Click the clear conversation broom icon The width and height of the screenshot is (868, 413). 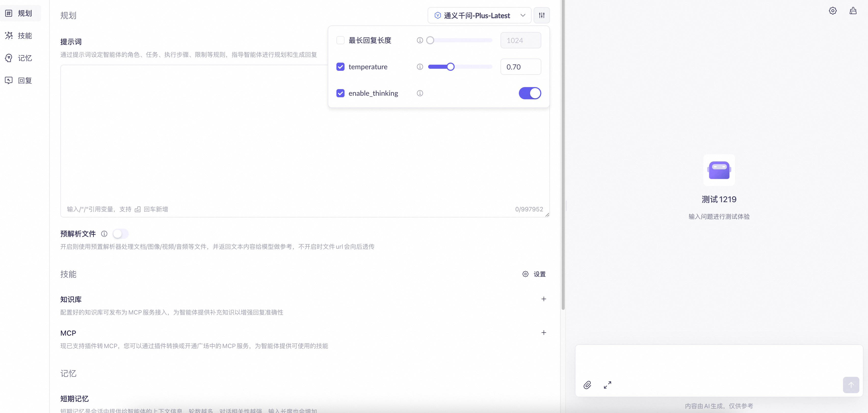(853, 11)
